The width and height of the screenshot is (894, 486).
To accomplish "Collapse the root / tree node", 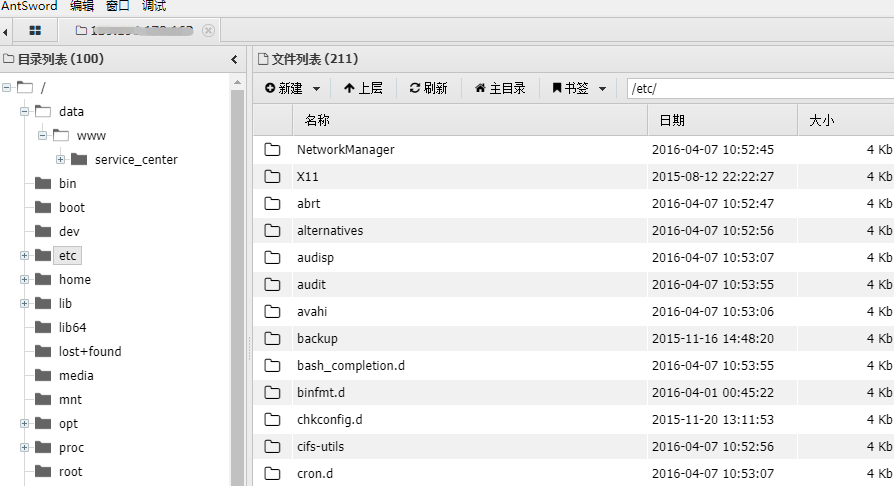I will (x=6, y=88).
